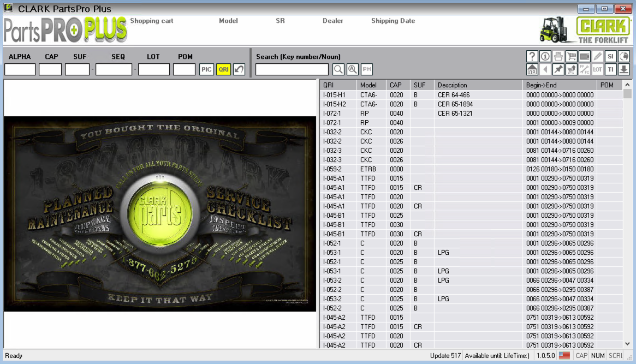
Task: Click the LOT toolbar icon
Action: click(x=597, y=69)
